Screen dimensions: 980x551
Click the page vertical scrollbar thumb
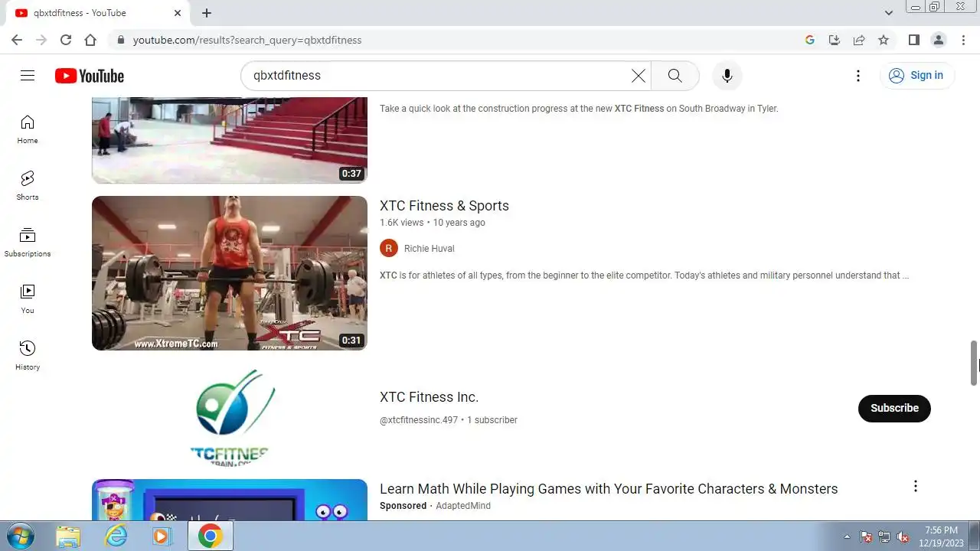(975, 363)
